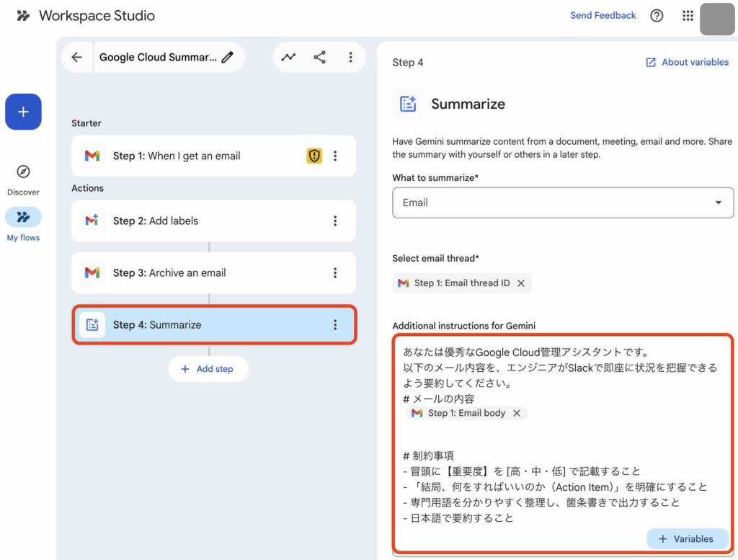Click the Gmail icon on Step 1
738x560 pixels.
point(92,156)
